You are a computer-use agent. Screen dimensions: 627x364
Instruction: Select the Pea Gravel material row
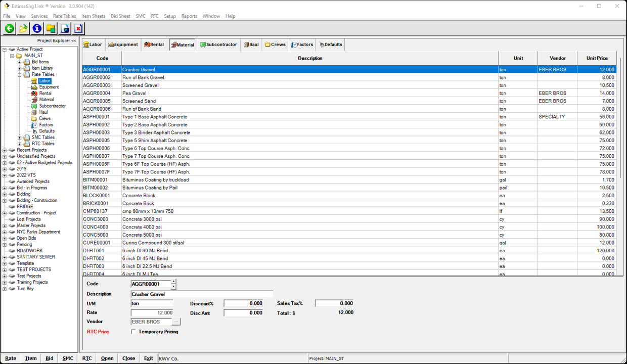202,93
